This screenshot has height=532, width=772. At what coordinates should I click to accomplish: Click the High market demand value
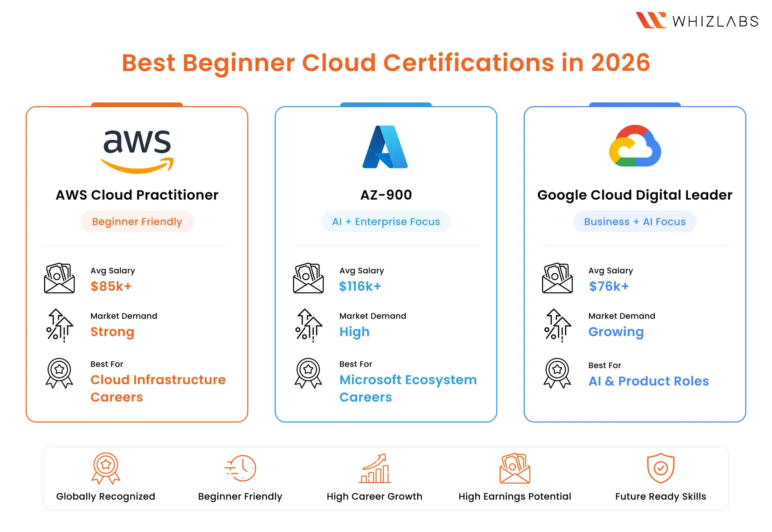[354, 332]
